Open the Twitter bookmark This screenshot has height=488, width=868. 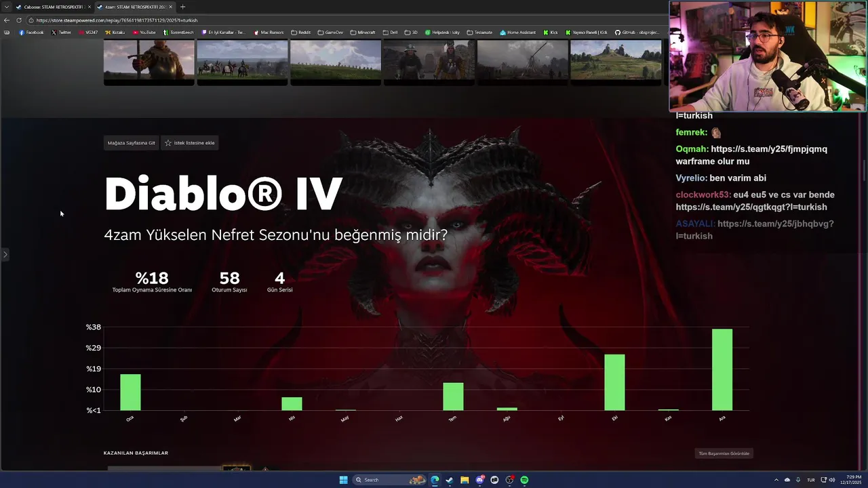(x=61, y=33)
